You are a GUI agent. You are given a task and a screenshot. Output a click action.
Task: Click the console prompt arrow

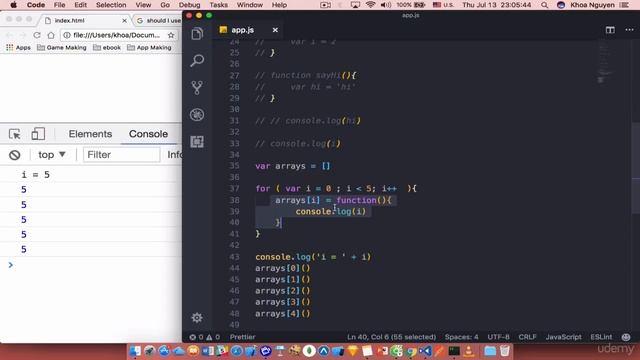click(x=11, y=265)
